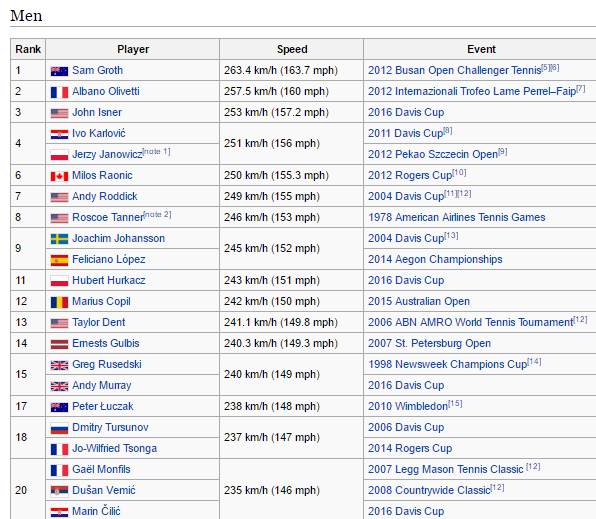Open the Jerzy Janowicz link
The height and width of the screenshot is (519, 596).
107,154
